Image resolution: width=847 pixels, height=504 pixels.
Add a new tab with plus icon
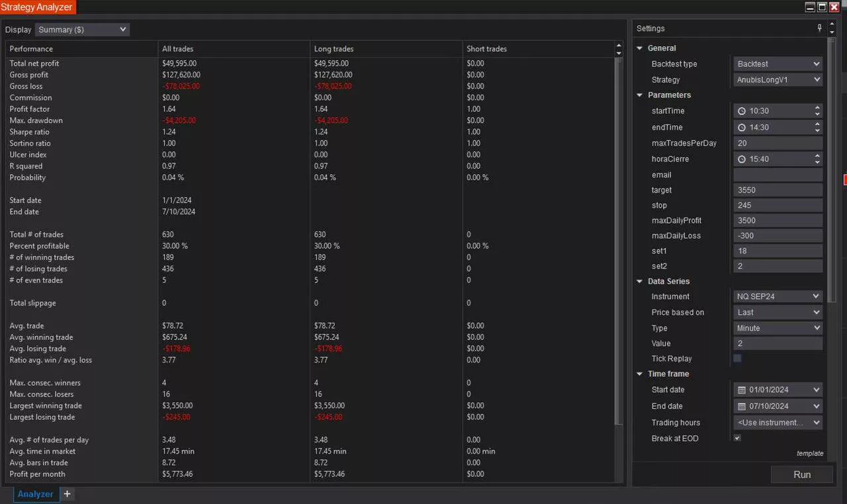67,494
